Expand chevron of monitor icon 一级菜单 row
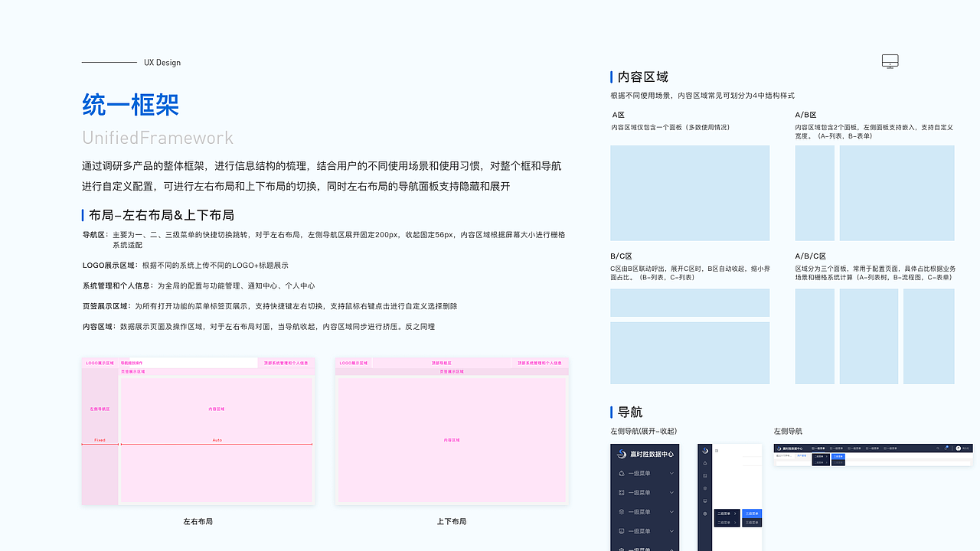Viewport: 980px width, 551px height. pyautogui.click(x=671, y=531)
